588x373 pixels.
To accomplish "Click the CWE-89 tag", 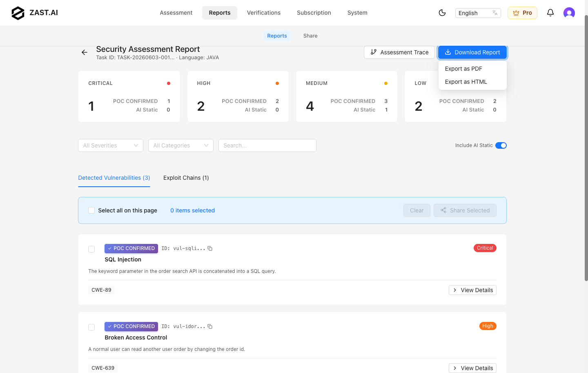I will coord(101,290).
